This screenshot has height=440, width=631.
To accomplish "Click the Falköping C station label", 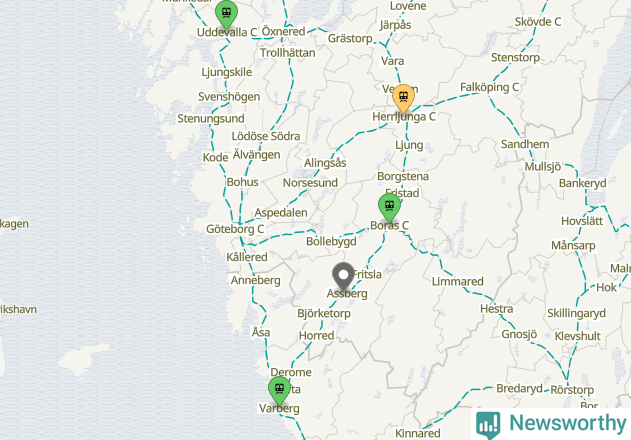I will click(x=489, y=87).
